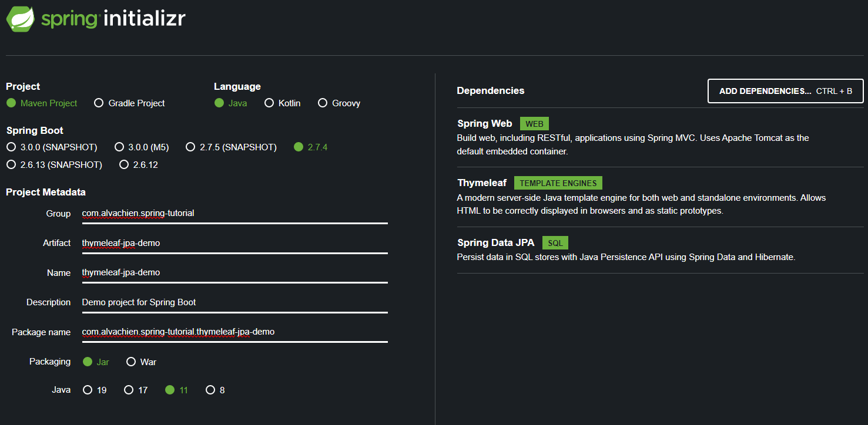Click the Thymeleaf description paragraph
868x425 pixels.
point(642,204)
